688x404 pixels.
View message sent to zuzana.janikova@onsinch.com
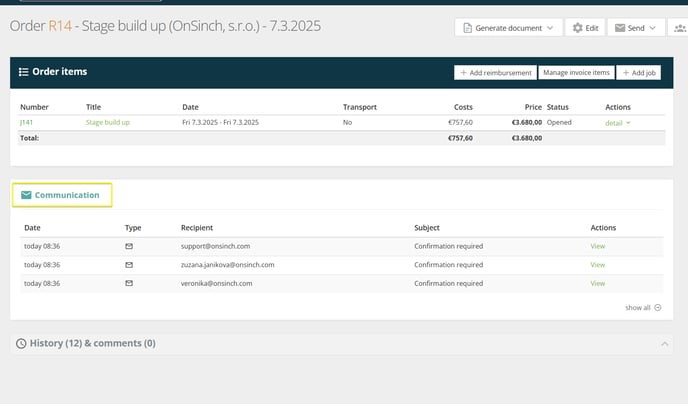[x=598, y=265]
